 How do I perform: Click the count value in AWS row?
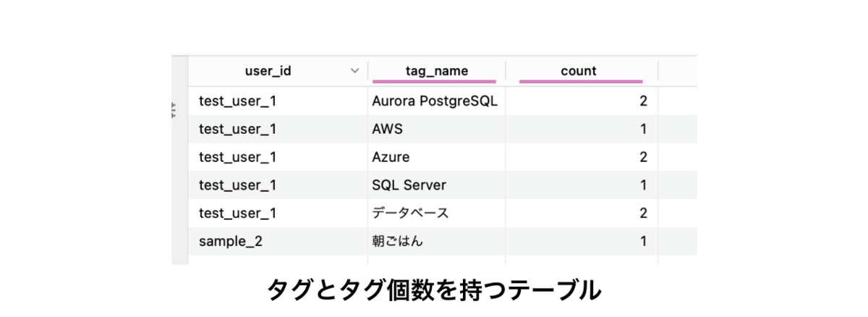pyautogui.click(x=582, y=129)
